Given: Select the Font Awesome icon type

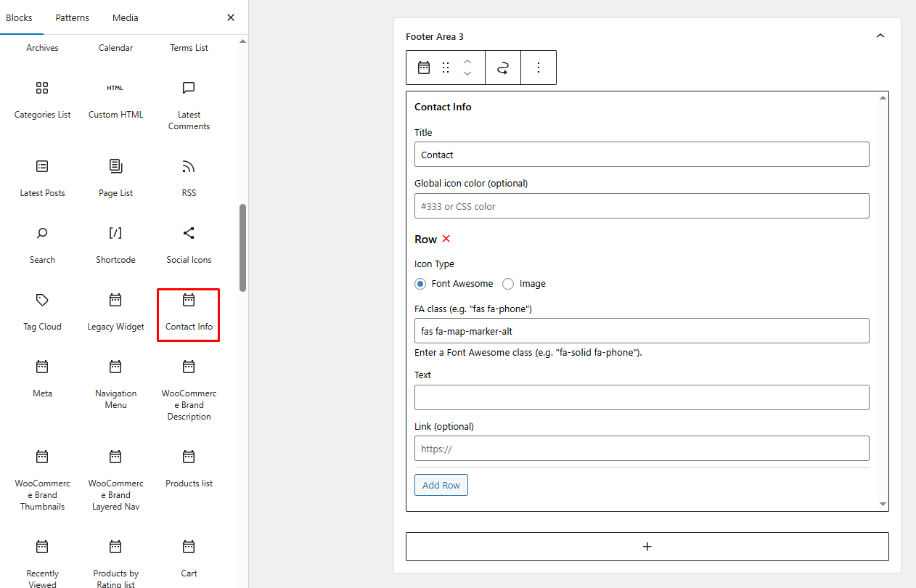Looking at the screenshot, I should 420,284.
